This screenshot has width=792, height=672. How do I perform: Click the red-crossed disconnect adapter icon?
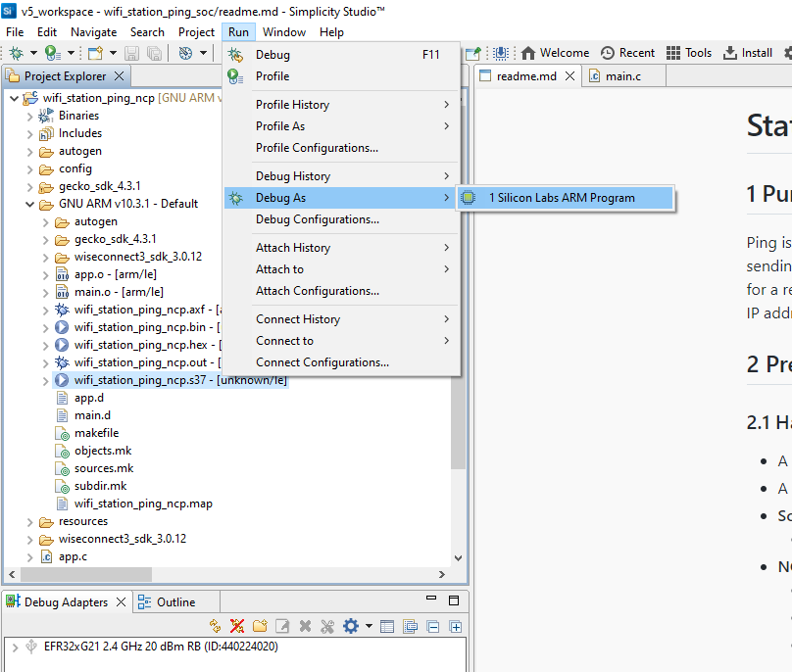click(x=237, y=627)
